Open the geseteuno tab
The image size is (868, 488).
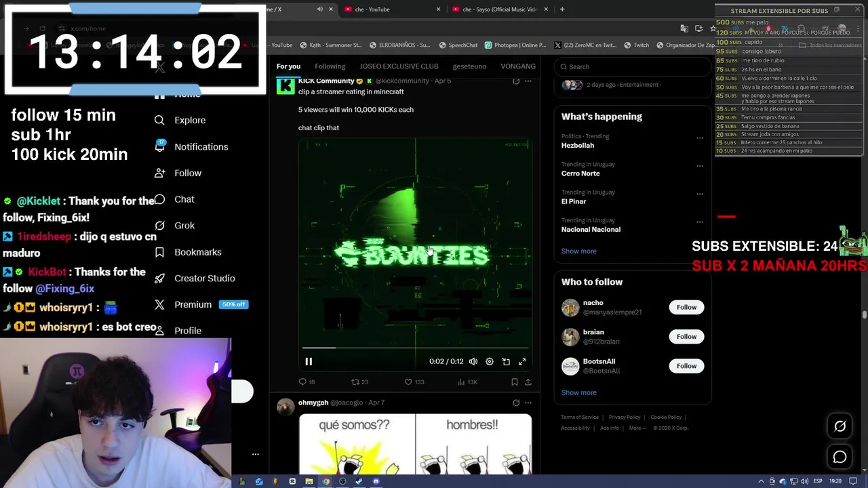click(469, 66)
